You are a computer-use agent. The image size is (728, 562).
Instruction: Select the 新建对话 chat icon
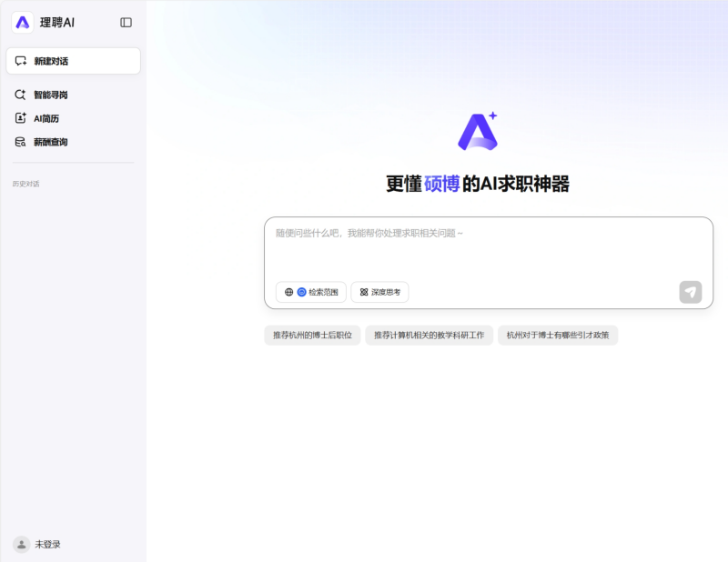21,60
